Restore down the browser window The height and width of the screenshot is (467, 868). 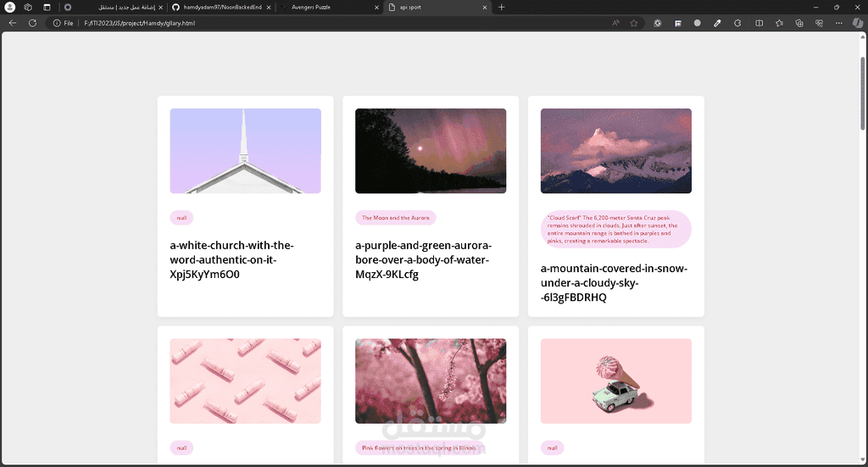tap(837, 7)
